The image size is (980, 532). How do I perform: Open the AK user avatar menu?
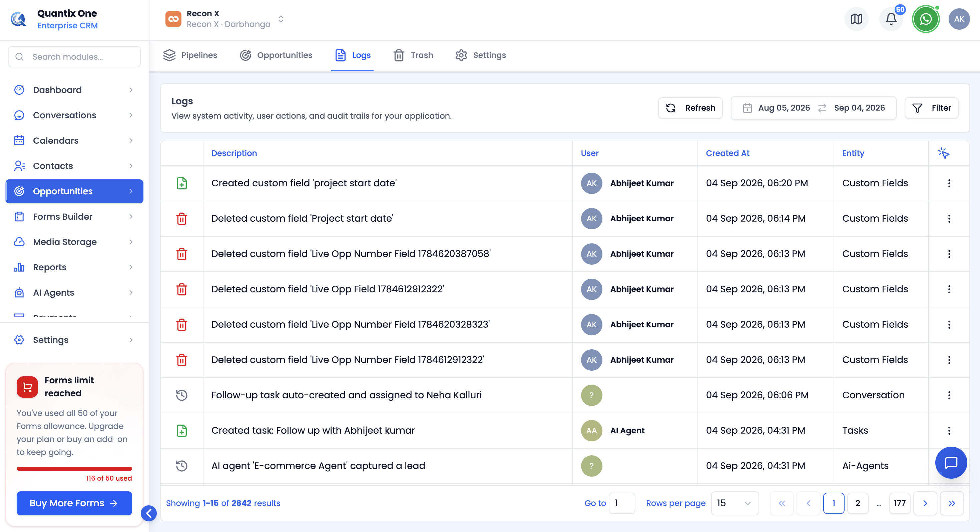[x=959, y=19]
